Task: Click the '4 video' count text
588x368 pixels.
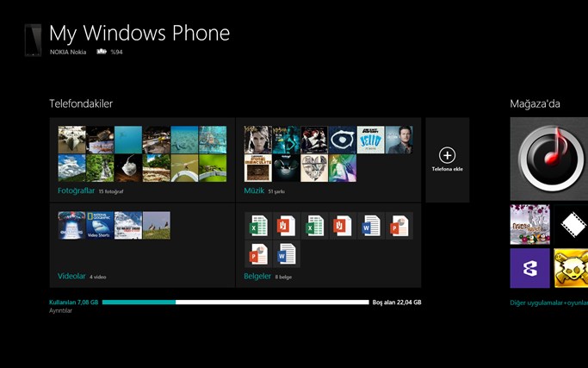Action: 98,278
